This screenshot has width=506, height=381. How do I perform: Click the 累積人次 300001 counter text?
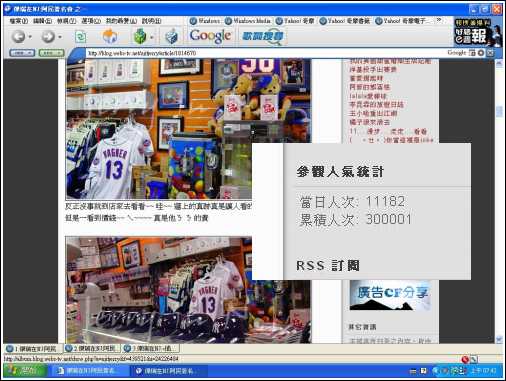click(x=355, y=219)
